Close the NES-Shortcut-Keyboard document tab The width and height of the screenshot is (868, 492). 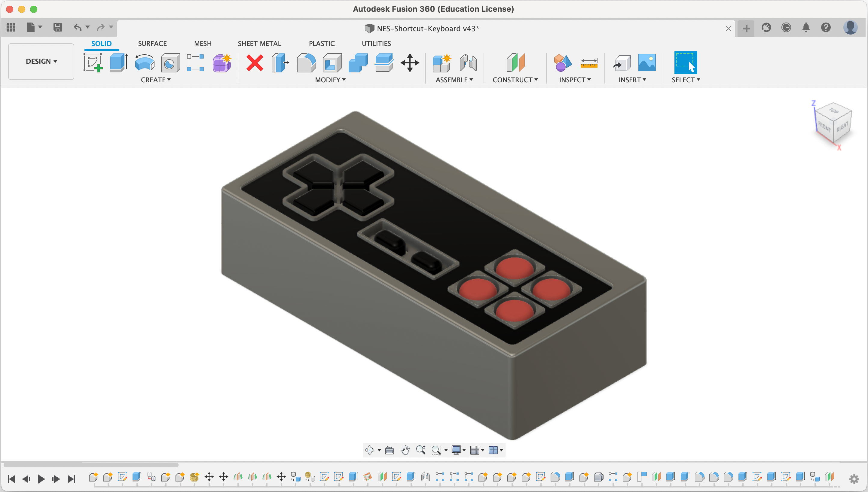728,29
